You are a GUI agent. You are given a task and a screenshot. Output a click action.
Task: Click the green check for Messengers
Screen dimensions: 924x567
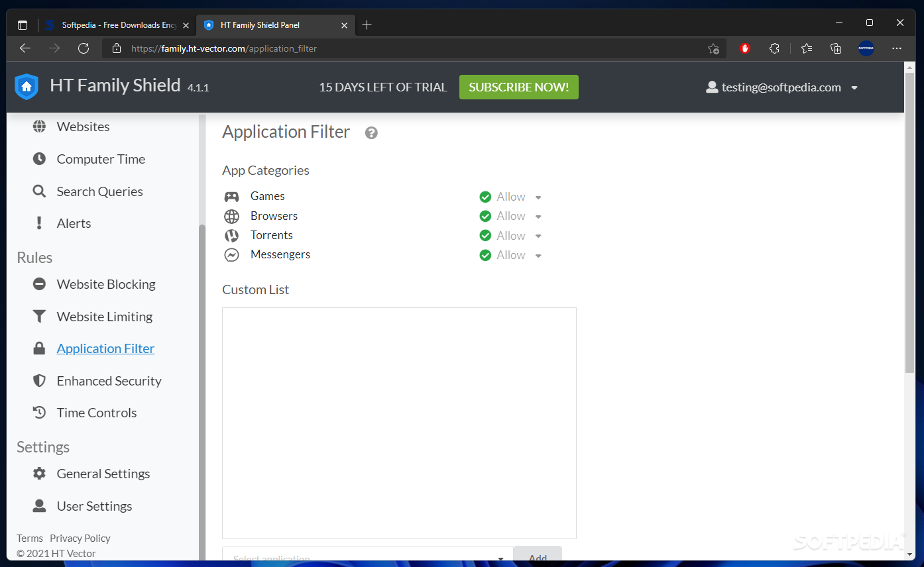click(x=485, y=255)
